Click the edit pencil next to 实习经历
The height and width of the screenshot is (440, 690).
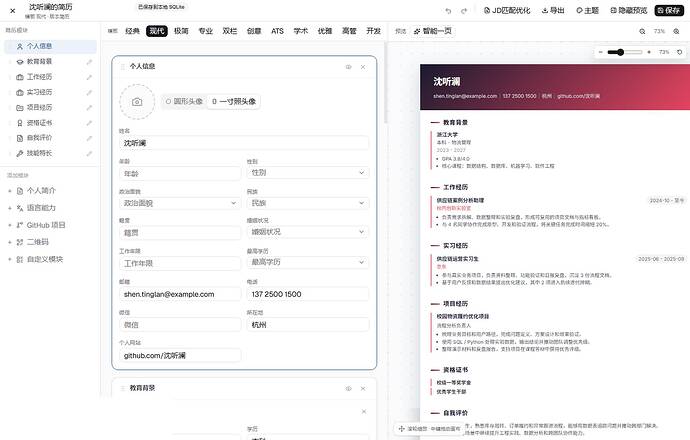pos(89,92)
